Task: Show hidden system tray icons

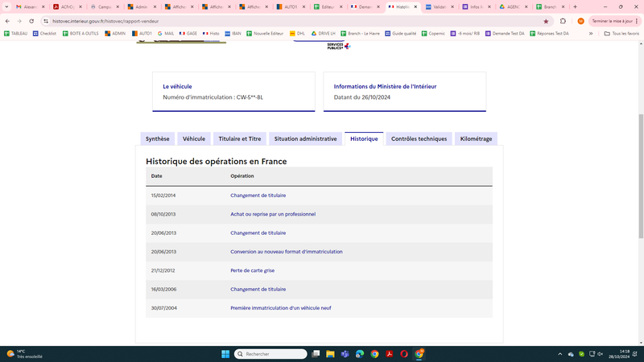Action: pos(559,354)
